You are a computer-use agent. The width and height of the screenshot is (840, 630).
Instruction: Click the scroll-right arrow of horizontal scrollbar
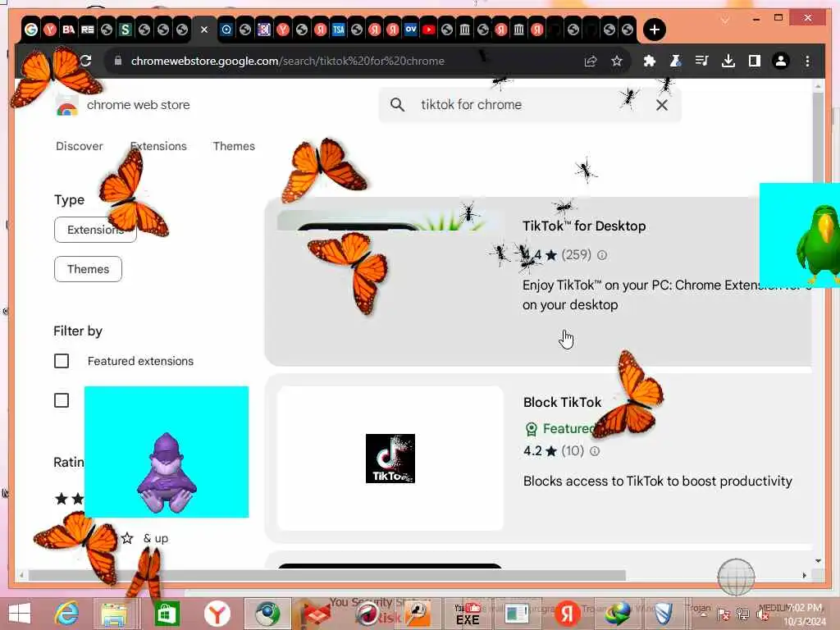coord(804,575)
